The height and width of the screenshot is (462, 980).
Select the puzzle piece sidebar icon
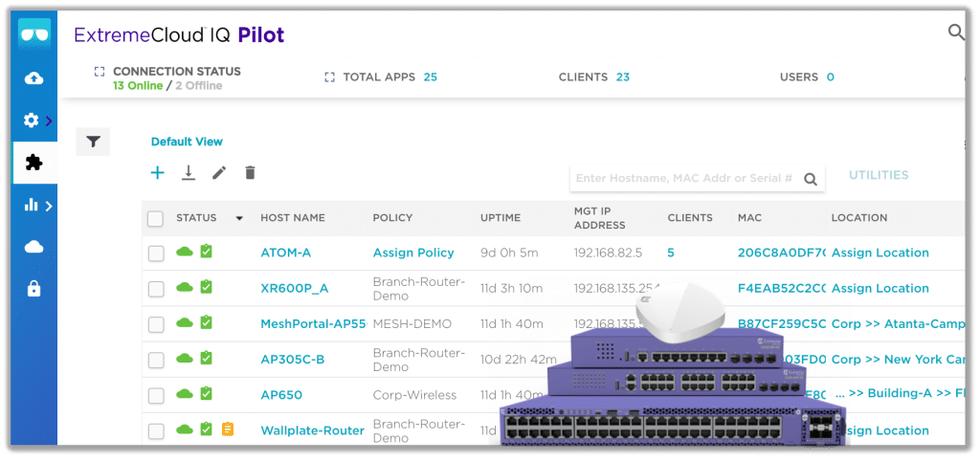33,163
